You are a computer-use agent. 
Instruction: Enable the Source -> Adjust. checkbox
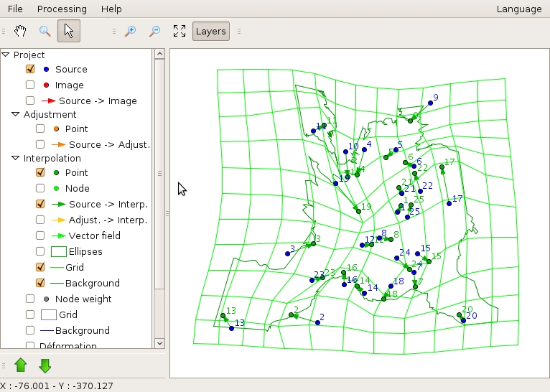tap(40, 144)
